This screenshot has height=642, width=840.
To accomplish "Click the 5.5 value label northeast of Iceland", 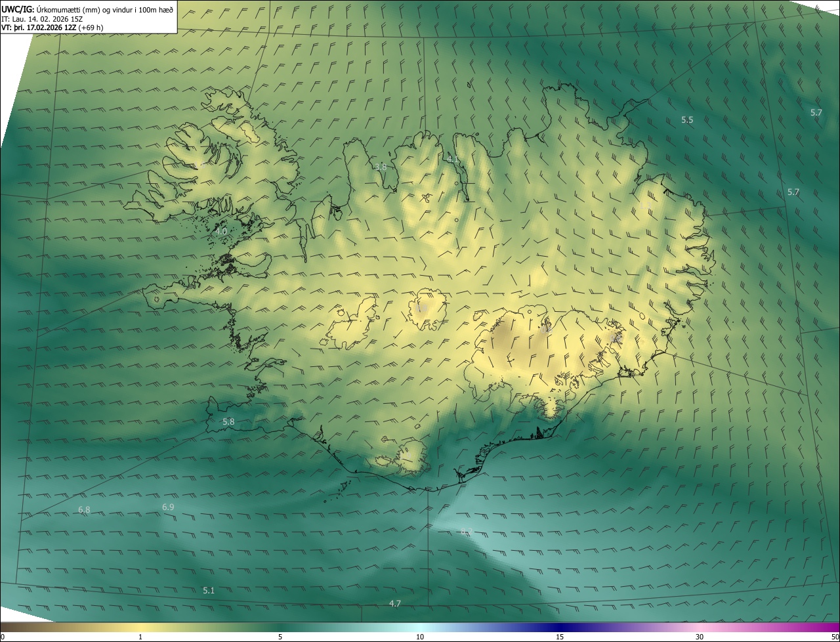I will click(687, 120).
